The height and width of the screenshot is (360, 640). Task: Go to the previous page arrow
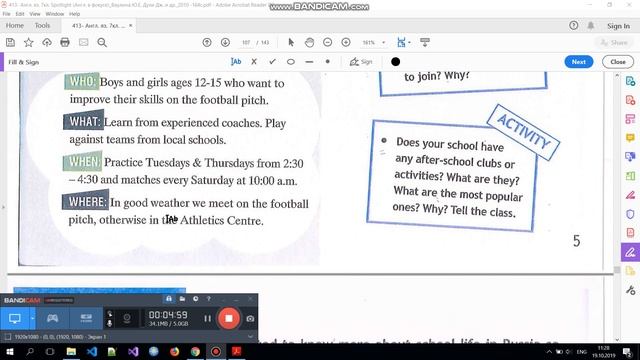(207, 42)
